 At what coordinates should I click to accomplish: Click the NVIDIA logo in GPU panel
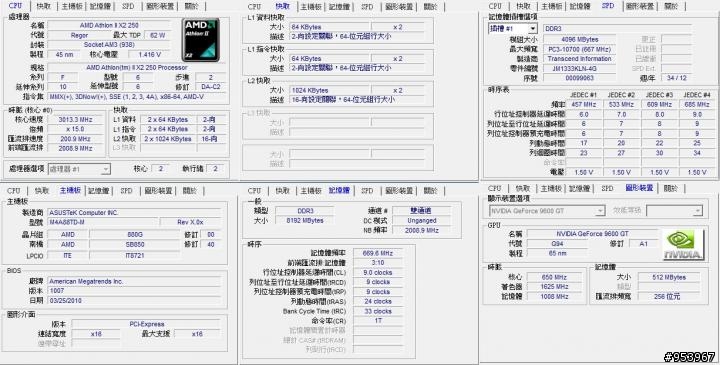click(x=683, y=245)
